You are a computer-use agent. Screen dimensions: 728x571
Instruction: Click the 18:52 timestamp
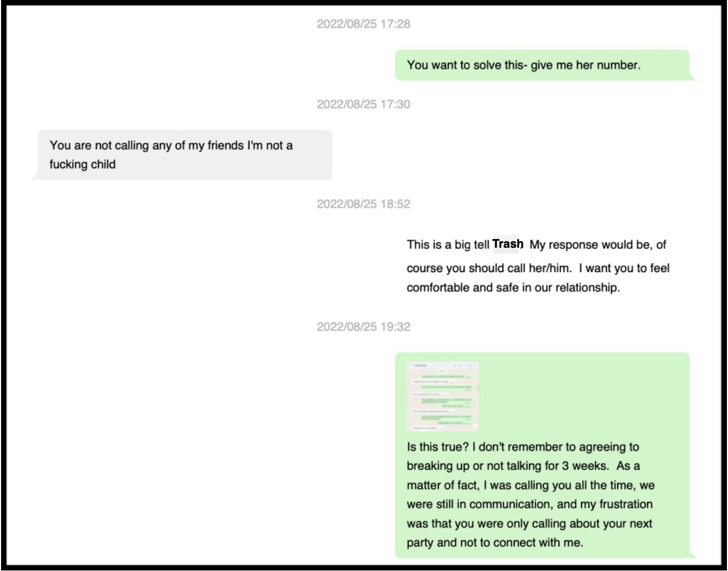point(363,204)
